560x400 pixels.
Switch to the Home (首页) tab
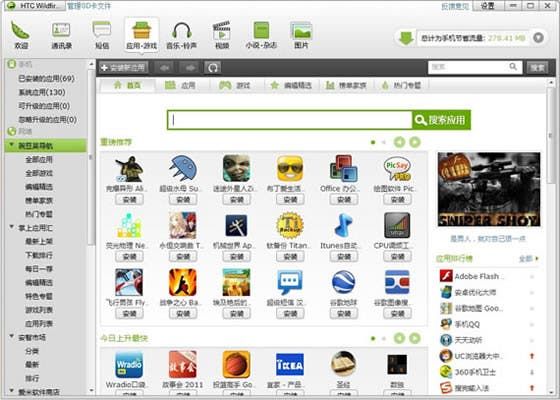(127, 85)
